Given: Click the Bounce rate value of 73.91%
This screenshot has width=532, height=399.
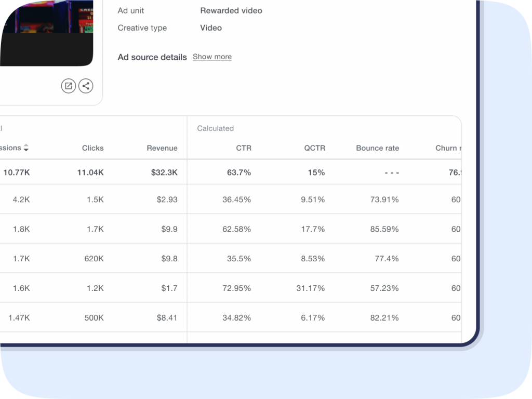Looking at the screenshot, I should (384, 199).
